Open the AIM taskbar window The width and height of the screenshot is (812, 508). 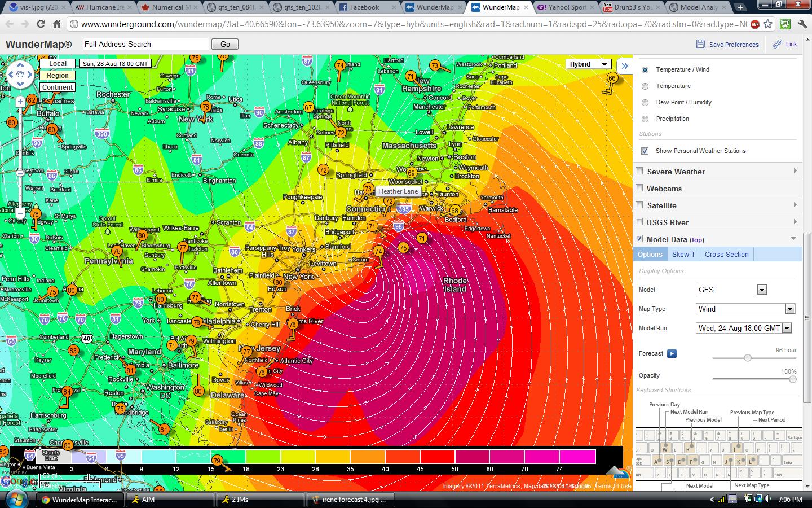(x=169, y=499)
